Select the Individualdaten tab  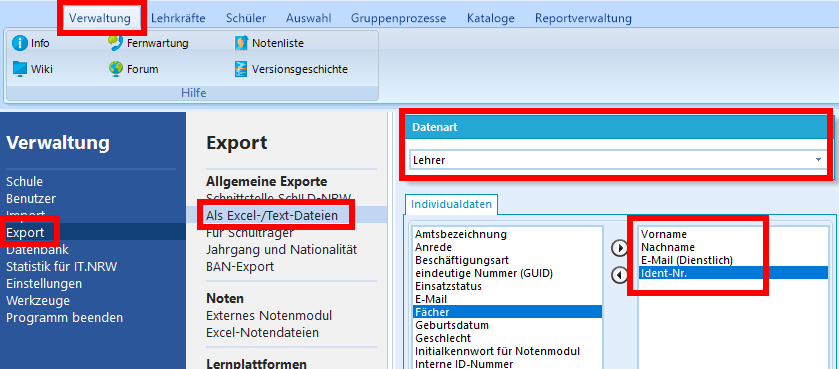(x=452, y=204)
